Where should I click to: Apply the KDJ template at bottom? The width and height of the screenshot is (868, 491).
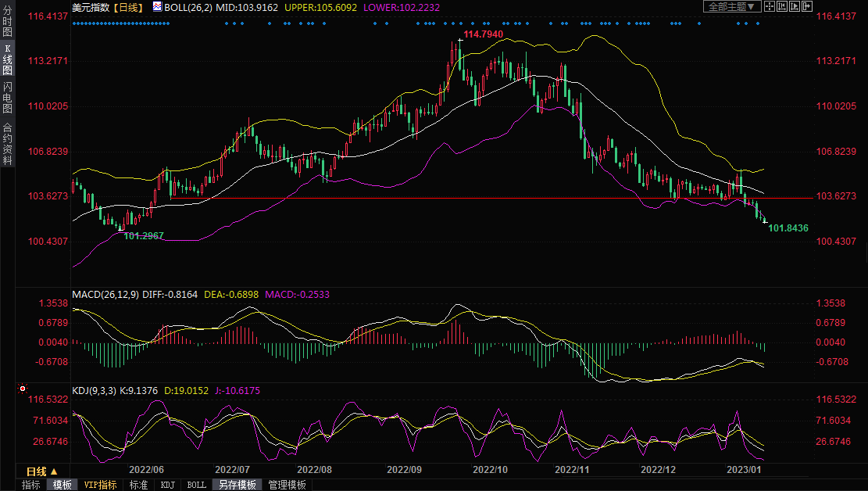tap(167, 485)
